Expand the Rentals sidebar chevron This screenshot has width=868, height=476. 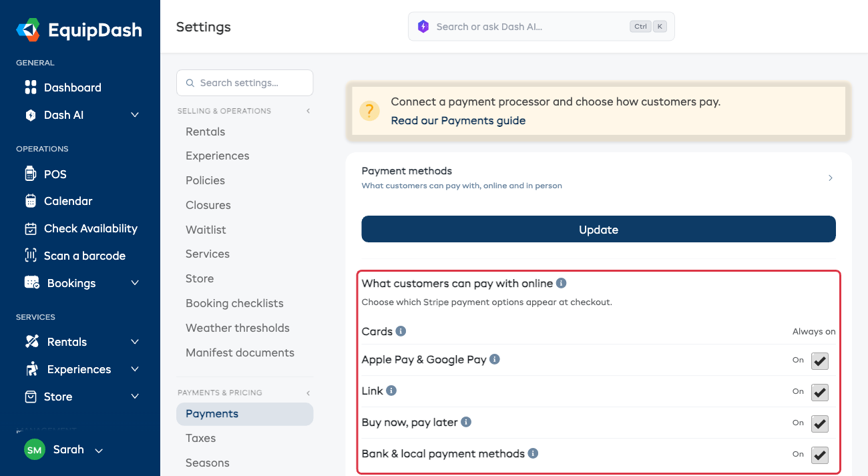[135, 342]
